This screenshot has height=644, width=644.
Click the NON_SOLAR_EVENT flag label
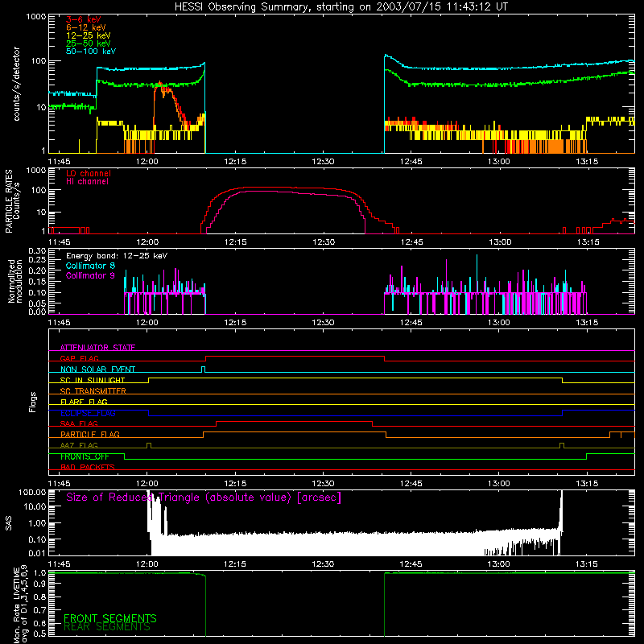pyautogui.click(x=97, y=369)
